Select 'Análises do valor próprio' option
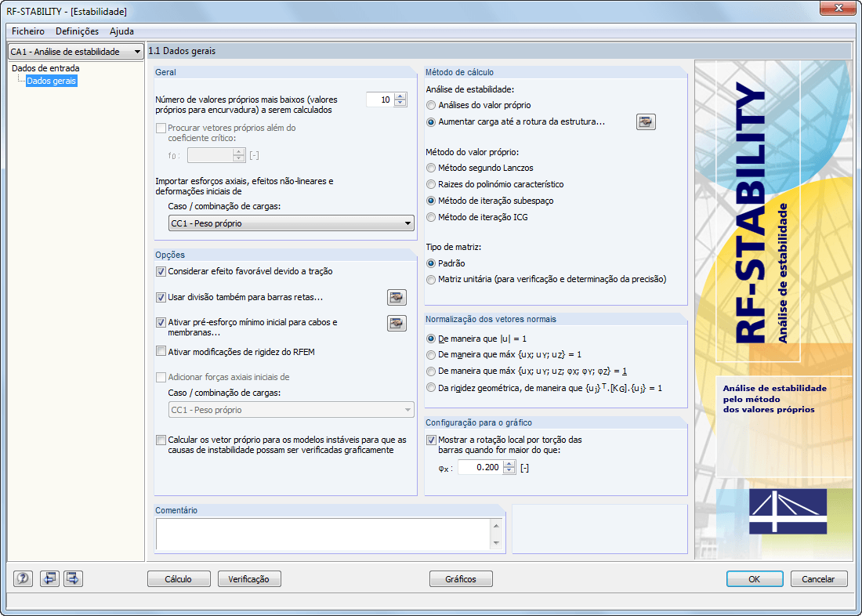This screenshot has height=616, width=862. [432, 105]
